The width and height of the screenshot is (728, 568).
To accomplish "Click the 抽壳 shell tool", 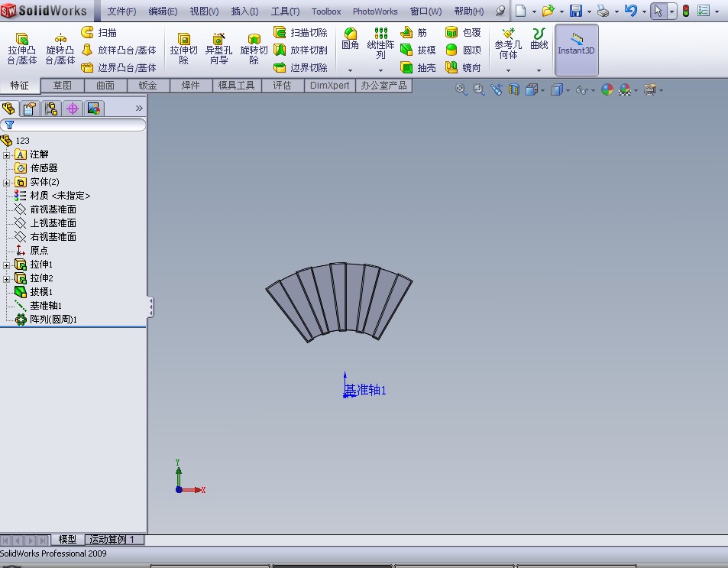I will 418,68.
